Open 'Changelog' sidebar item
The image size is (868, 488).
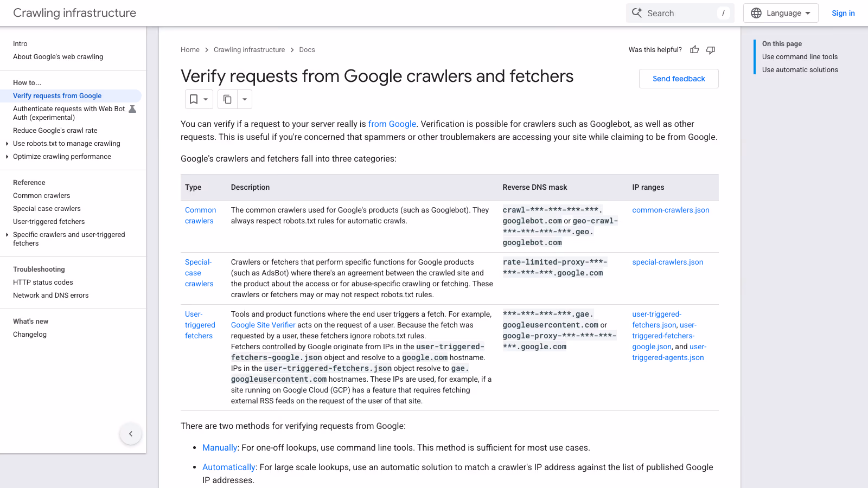point(30,335)
